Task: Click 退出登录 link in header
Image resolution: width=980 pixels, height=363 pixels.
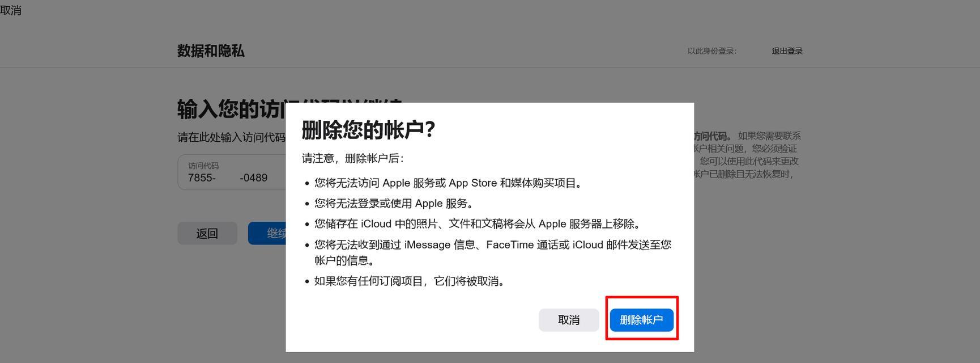Action: click(787, 51)
